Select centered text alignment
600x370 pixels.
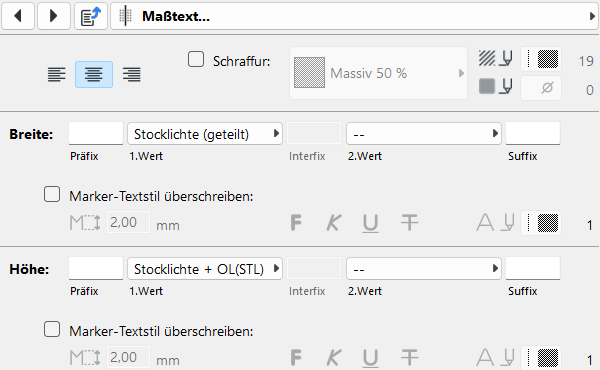click(x=94, y=75)
